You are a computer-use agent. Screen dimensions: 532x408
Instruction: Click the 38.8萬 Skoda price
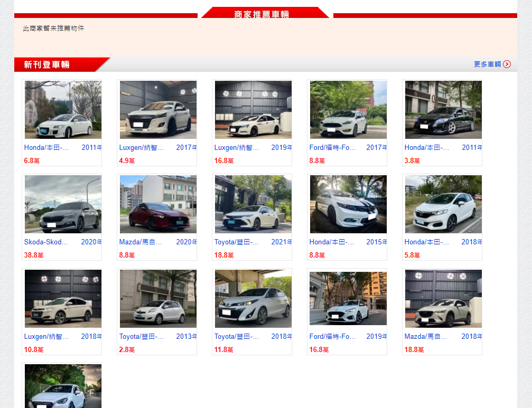point(34,255)
